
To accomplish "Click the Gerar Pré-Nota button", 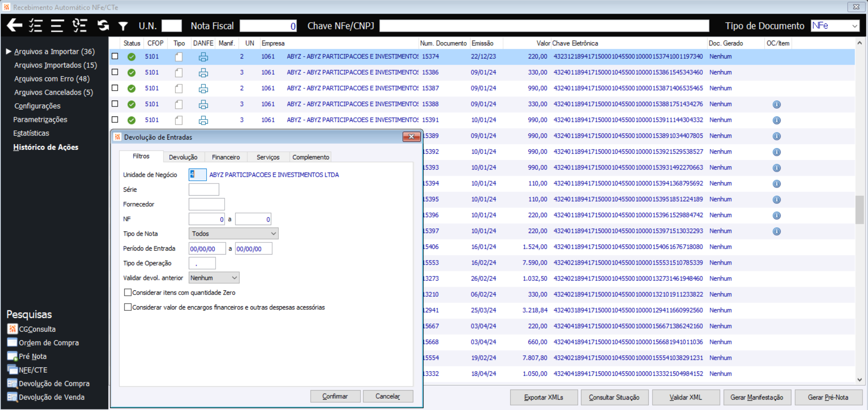I will (x=828, y=397).
